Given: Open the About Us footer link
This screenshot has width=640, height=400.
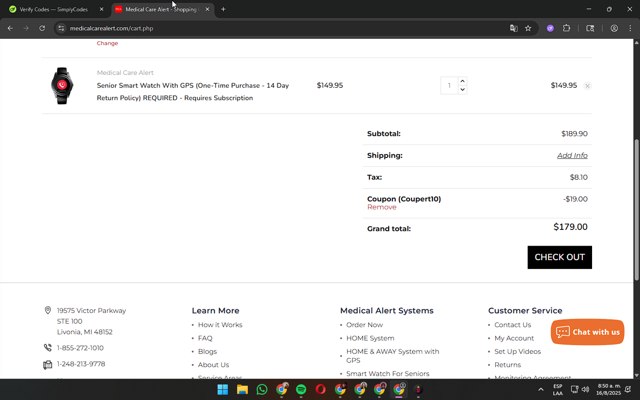Looking at the screenshot, I should pyautogui.click(x=213, y=364).
